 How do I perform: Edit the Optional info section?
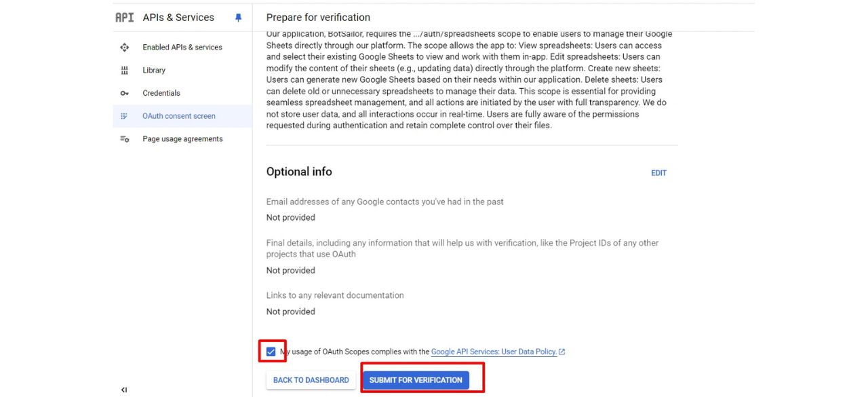point(658,173)
